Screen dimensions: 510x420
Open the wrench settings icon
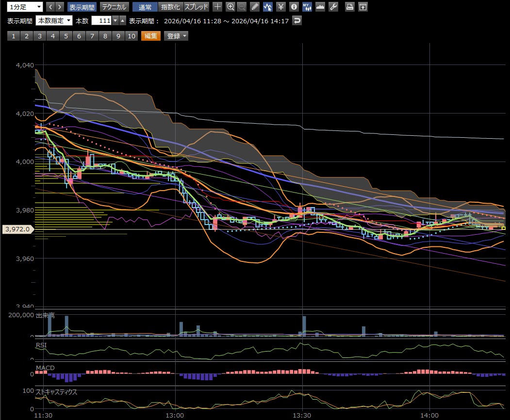click(x=333, y=7)
